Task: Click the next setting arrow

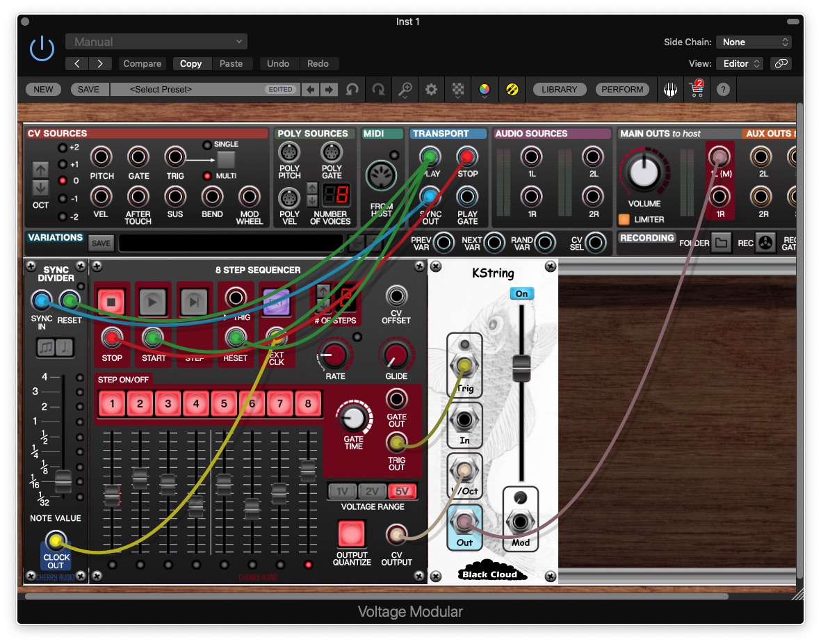Action: 99,63
